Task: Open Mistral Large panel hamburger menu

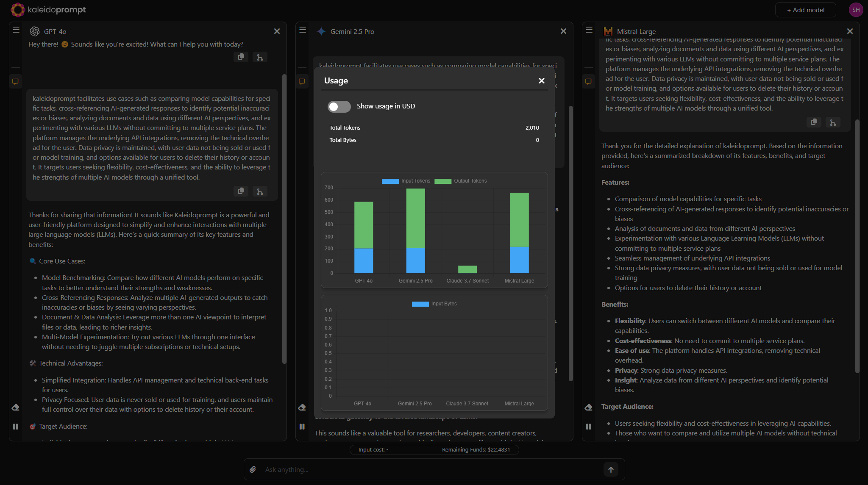Action: [589, 30]
